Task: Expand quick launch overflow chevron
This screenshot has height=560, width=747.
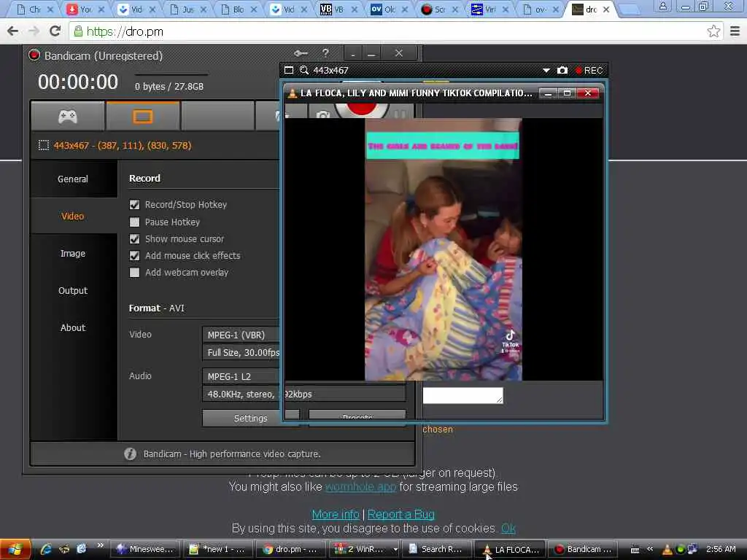Action: point(100,545)
